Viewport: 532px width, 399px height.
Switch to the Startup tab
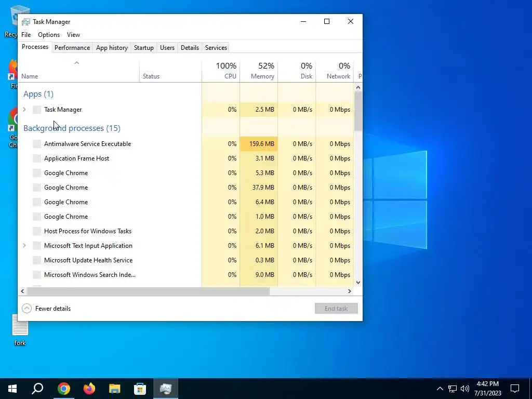(144, 48)
